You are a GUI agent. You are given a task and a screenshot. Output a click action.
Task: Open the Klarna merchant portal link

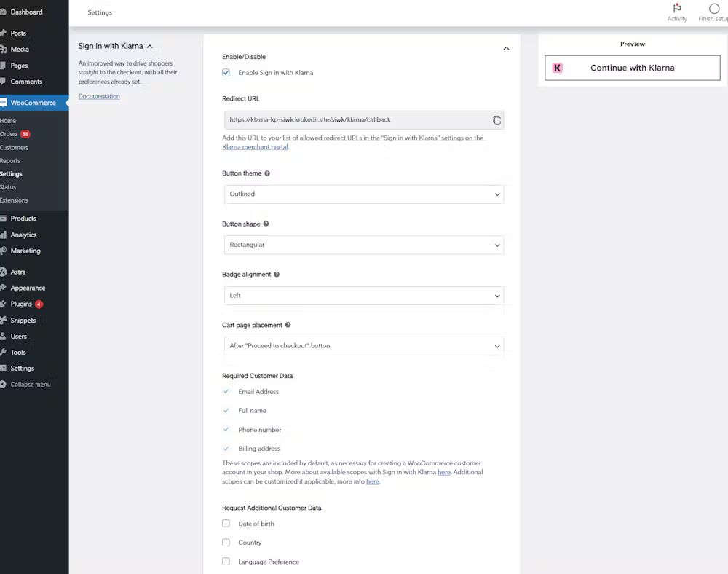click(x=255, y=146)
